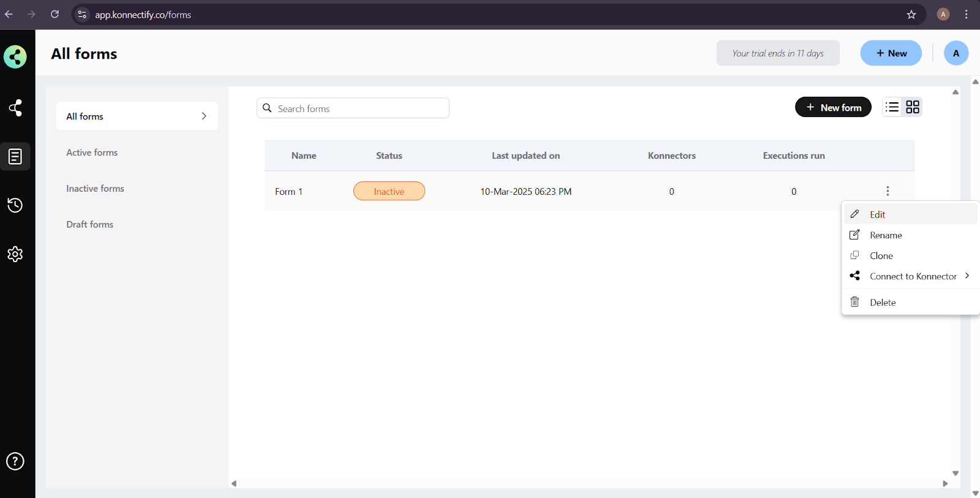Screen dimensions: 980x498
Task: Select Edit from the context menu
Action: point(910,214)
